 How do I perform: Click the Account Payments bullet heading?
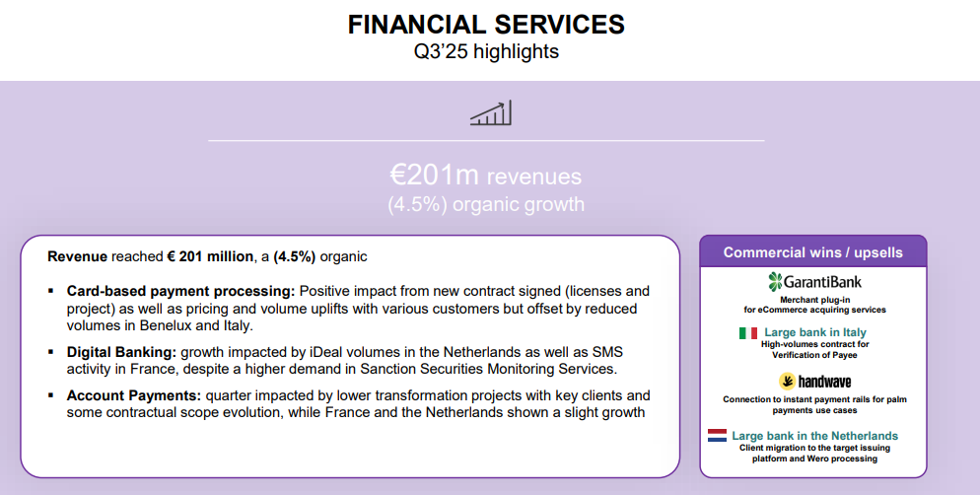pyautogui.click(x=134, y=395)
